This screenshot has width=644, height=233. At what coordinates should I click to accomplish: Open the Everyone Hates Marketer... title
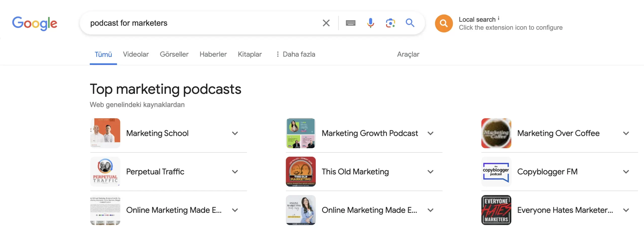[565, 210]
